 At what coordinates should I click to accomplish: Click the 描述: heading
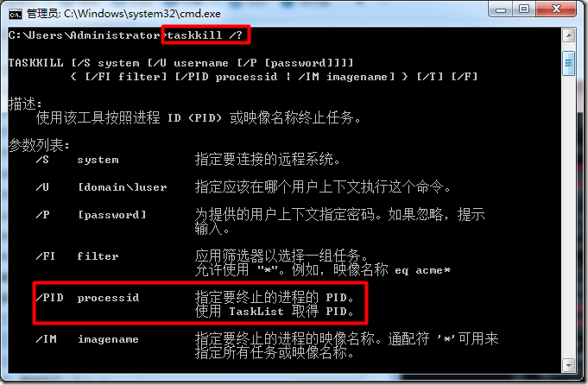(x=25, y=104)
